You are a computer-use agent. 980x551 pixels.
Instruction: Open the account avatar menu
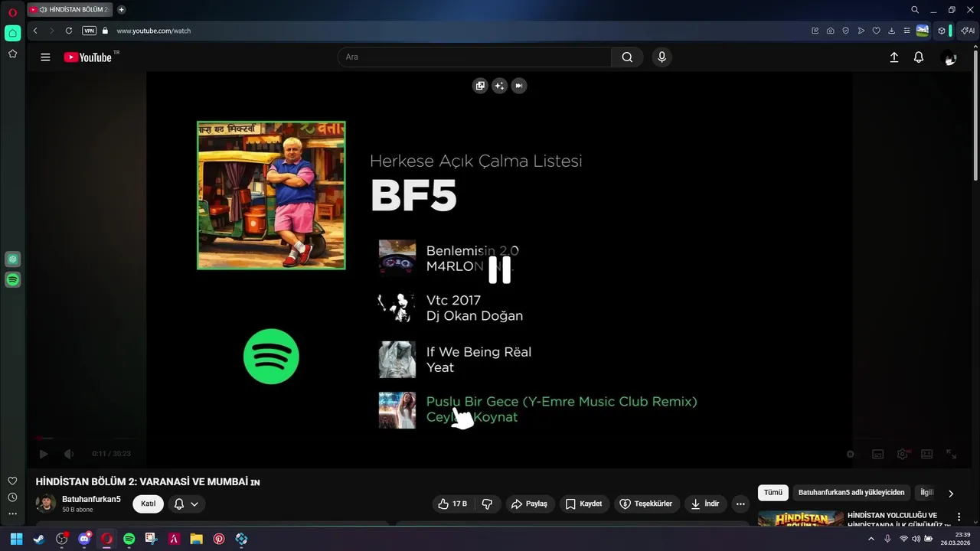(x=949, y=57)
